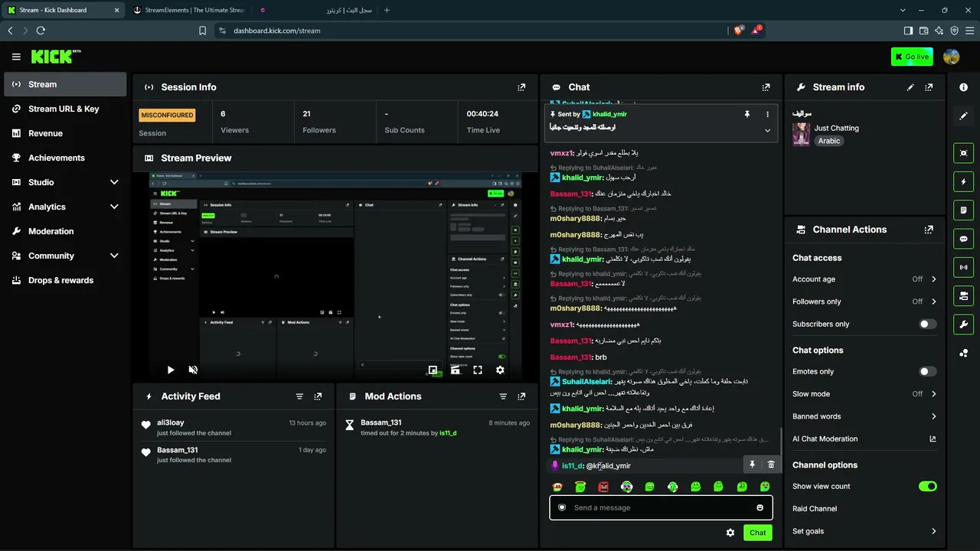
Task: Click the Send a message field
Action: [x=661, y=507]
